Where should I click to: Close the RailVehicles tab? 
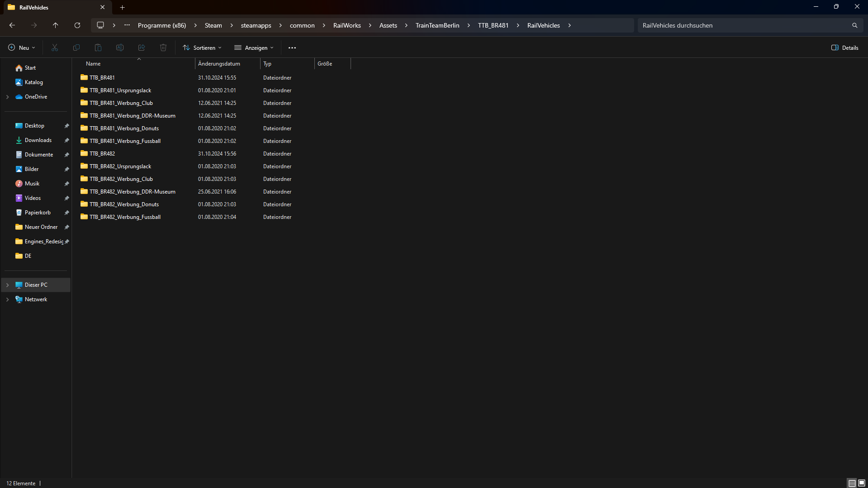(x=103, y=7)
